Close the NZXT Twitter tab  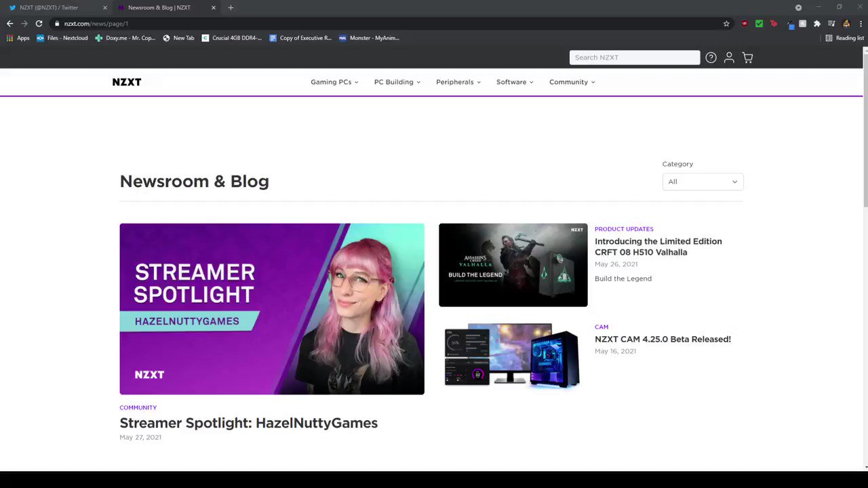point(105,7)
